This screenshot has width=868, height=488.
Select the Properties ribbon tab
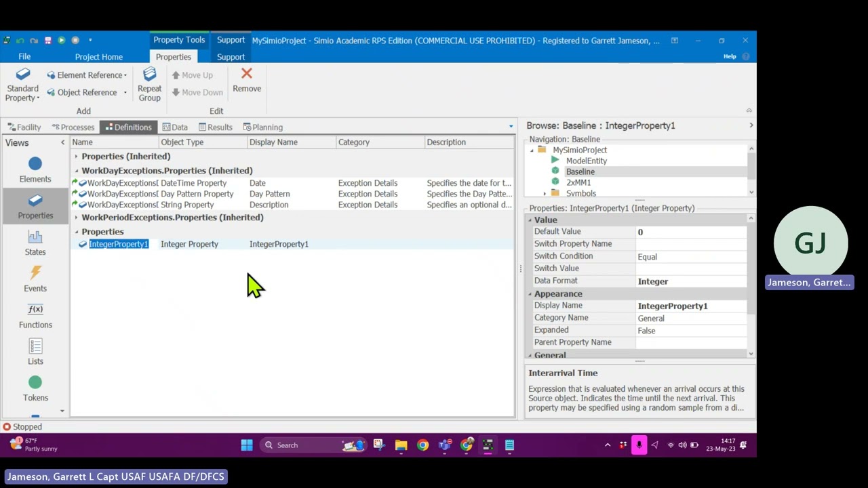[x=173, y=57]
